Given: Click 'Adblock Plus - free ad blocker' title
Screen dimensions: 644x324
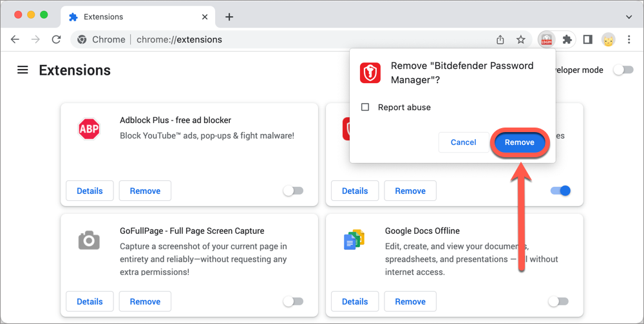Looking at the screenshot, I should 175,120.
